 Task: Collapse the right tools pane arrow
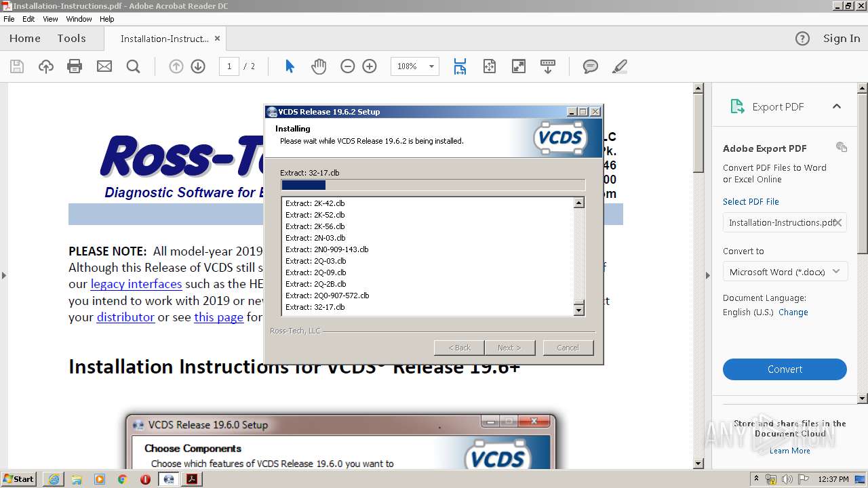click(707, 275)
